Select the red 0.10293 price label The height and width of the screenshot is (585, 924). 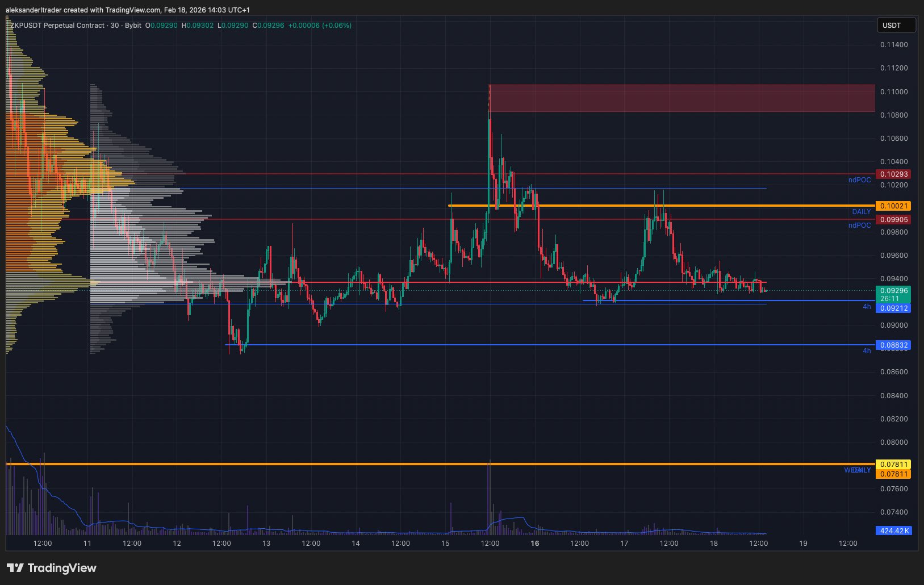pos(893,174)
